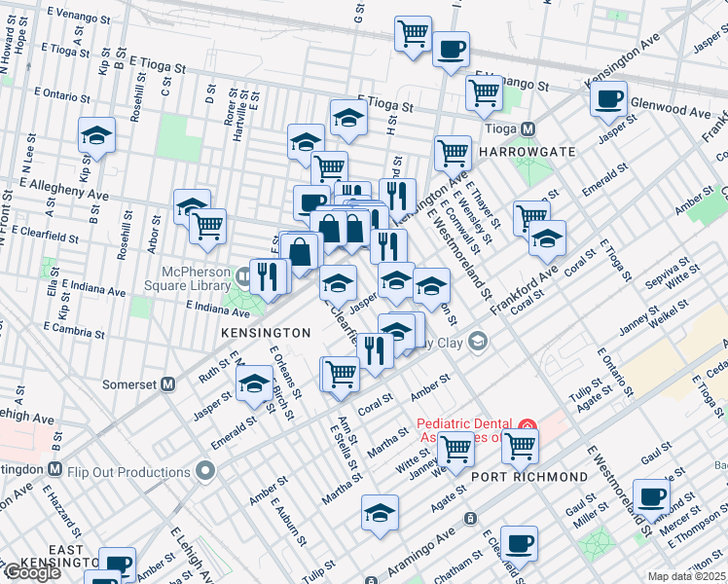Click the Tioga metro station icon
This screenshot has height=584, width=728.
tap(528, 128)
